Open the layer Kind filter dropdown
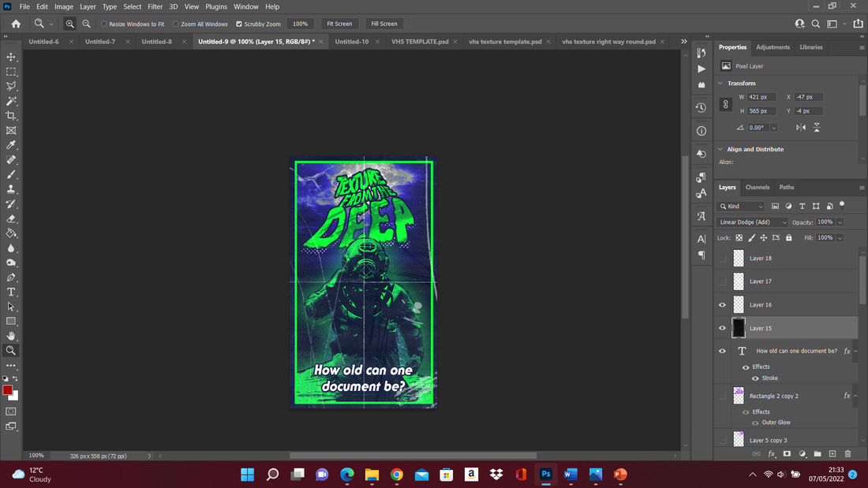The height and width of the screenshot is (488, 868). click(x=741, y=207)
